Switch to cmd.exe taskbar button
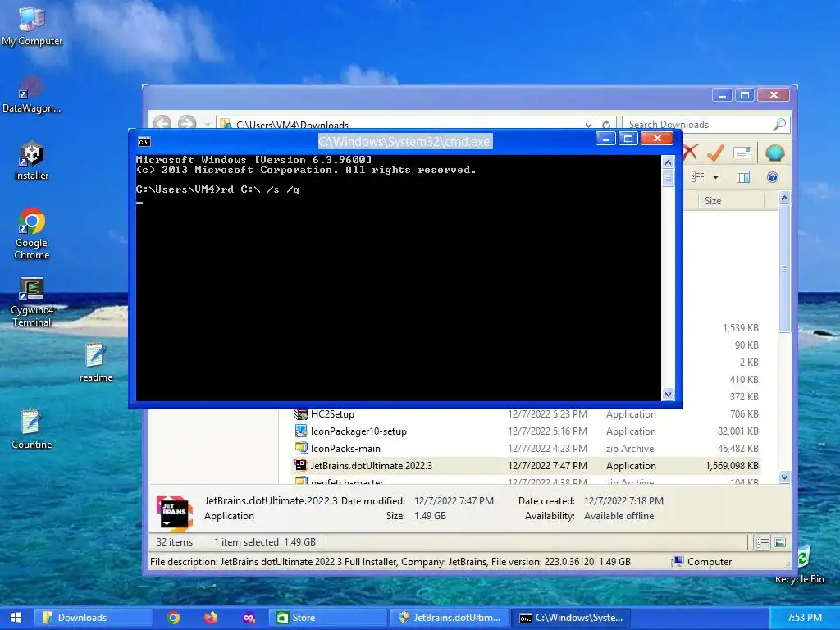Viewport: 840px width, 630px height. (569, 618)
